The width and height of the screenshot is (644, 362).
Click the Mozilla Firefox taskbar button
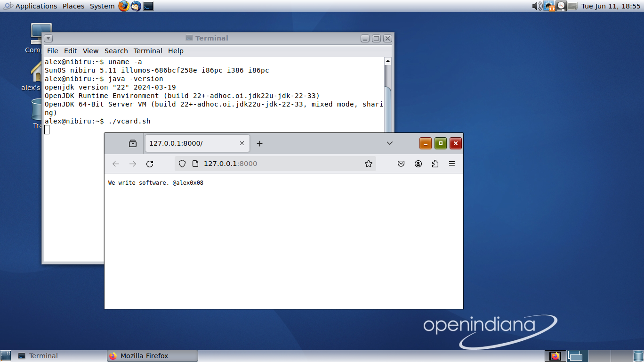coord(152,356)
